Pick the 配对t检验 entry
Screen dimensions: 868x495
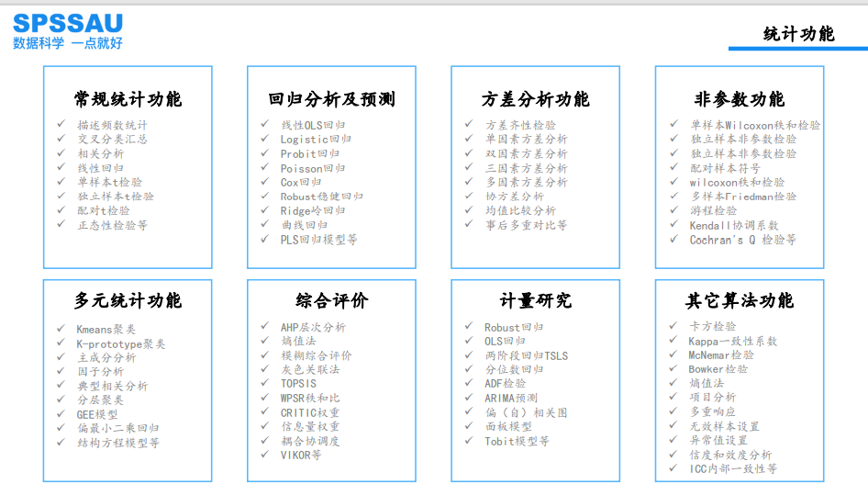click(x=104, y=210)
